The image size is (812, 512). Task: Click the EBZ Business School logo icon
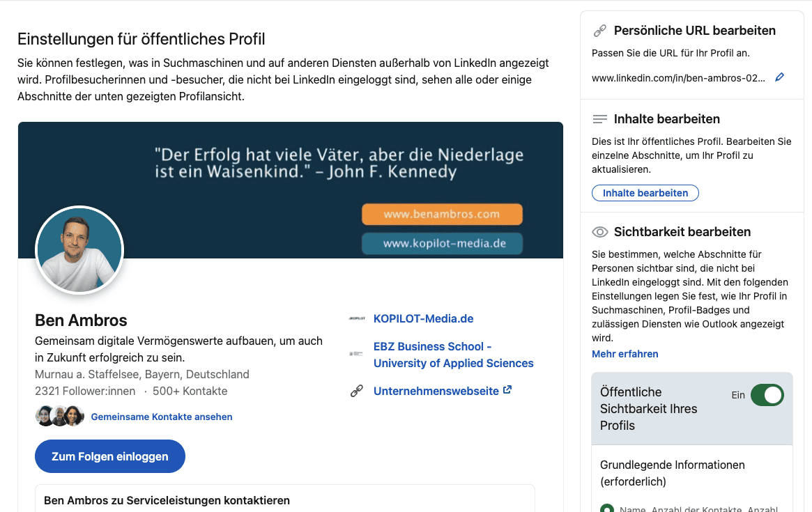(x=357, y=355)
